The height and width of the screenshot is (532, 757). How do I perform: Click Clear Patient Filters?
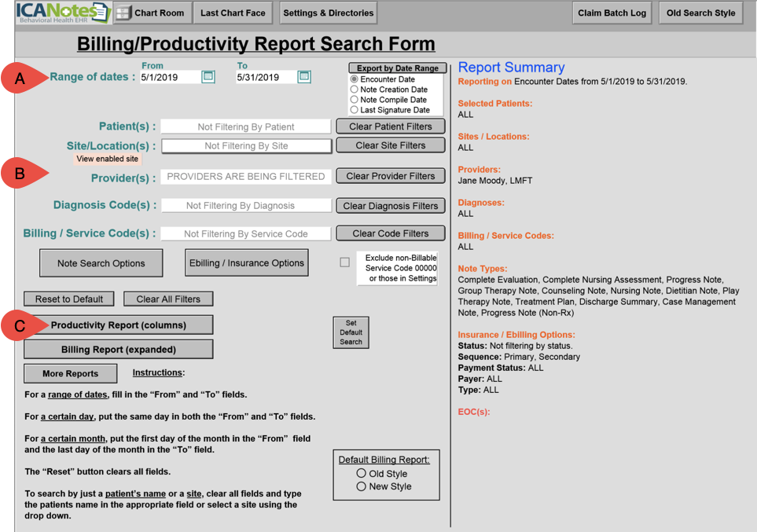[391, 127]
